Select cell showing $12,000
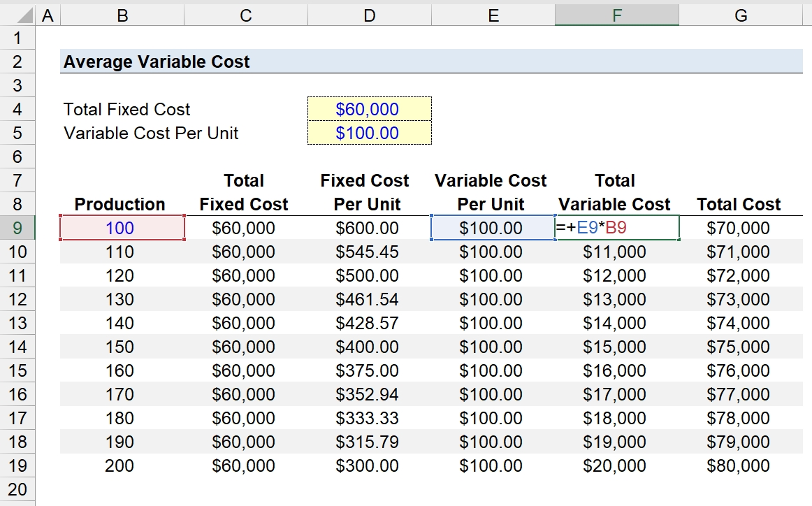 point(617,275)
